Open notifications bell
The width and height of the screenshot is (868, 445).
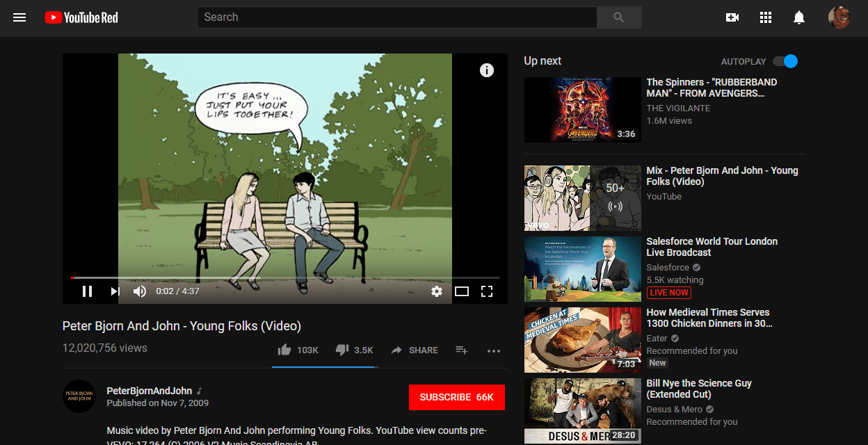[800, 17]
